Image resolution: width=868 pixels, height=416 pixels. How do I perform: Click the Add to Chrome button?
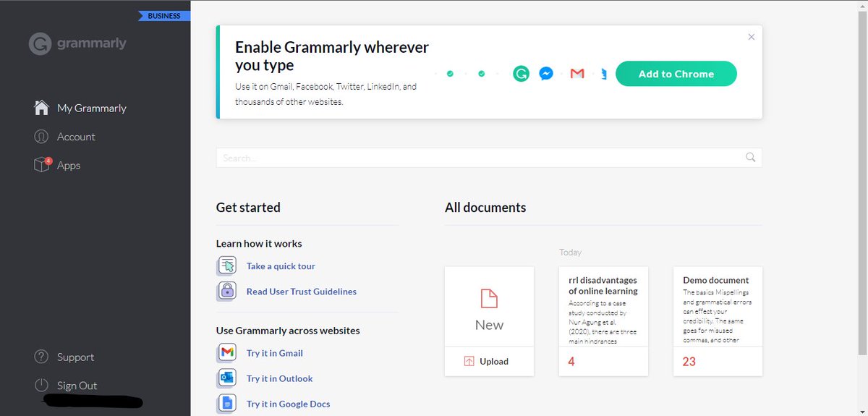pyautogui.click(x=676, y=74)
